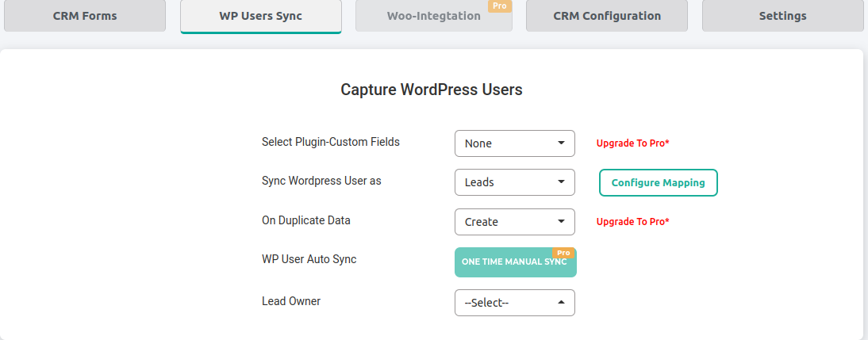Click Pro badge on Woo-Integtation tab
Screen dimensions: 868x340
pyautogui.click(x=499, y=6)
